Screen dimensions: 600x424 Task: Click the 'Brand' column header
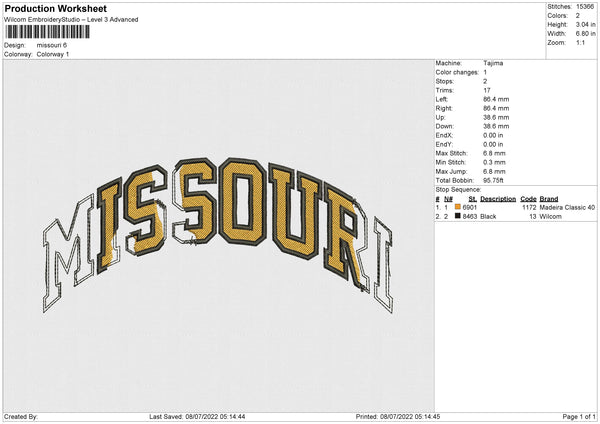click(549, 199)
